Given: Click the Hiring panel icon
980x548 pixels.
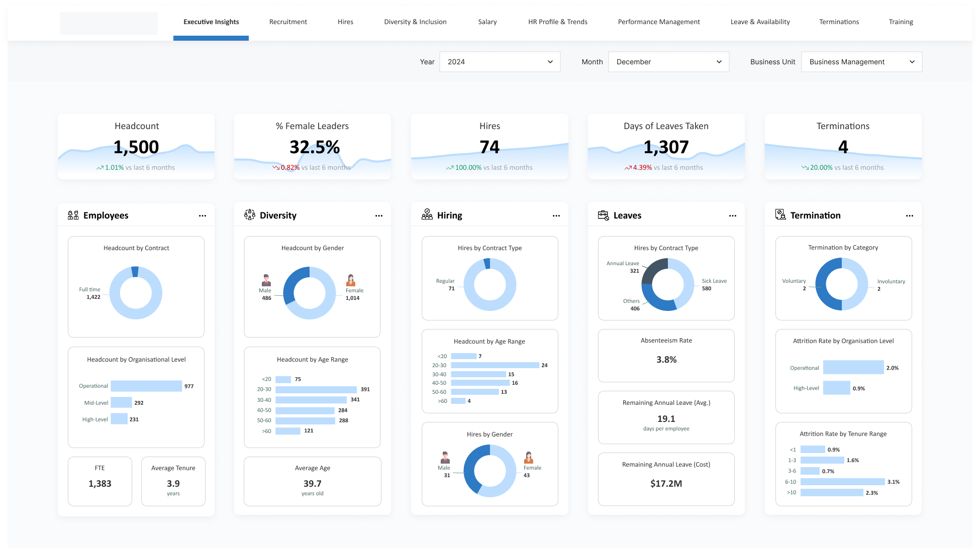Looking at the screenshot, I should click(x=428, y=214).
